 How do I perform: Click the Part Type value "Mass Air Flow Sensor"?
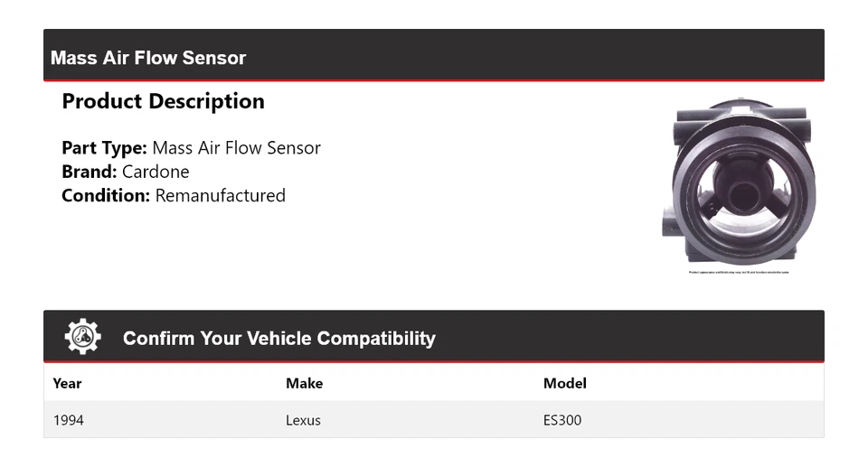236,148
